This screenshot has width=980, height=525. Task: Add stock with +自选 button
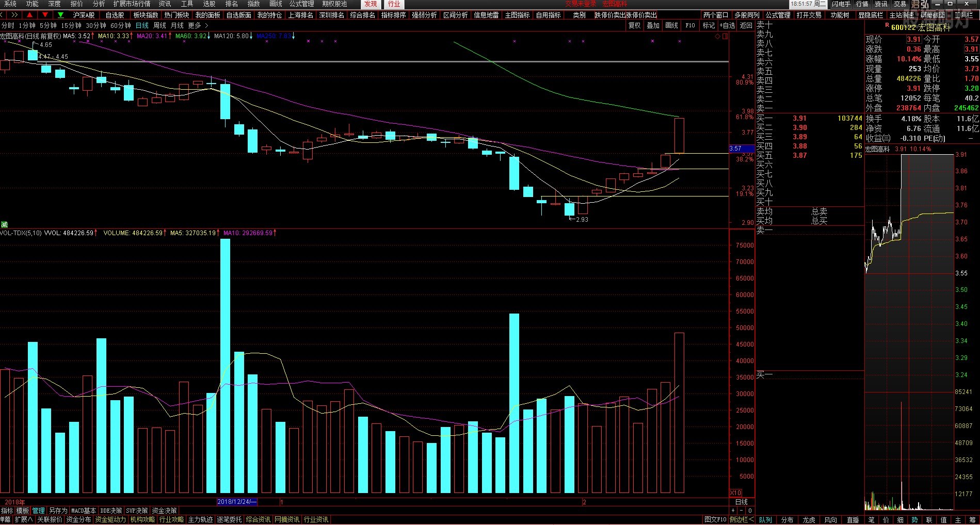coord(728,25)
